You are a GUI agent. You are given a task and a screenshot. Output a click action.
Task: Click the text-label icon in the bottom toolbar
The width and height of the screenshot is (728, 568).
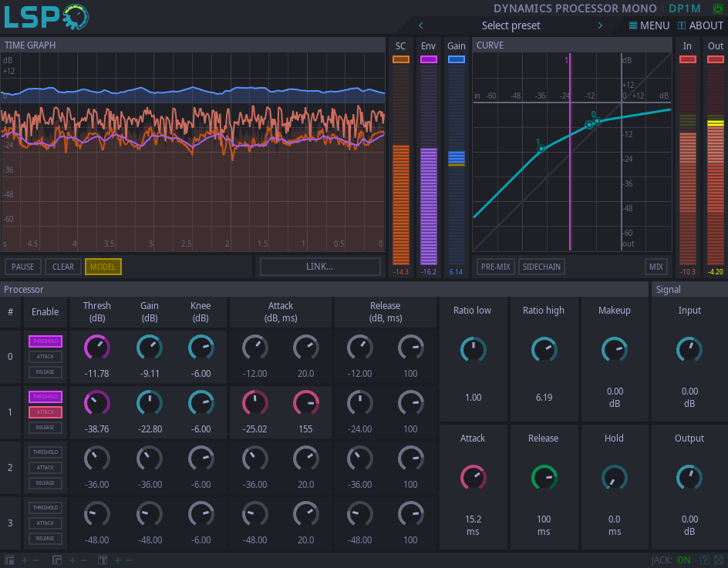pos(103,560)
